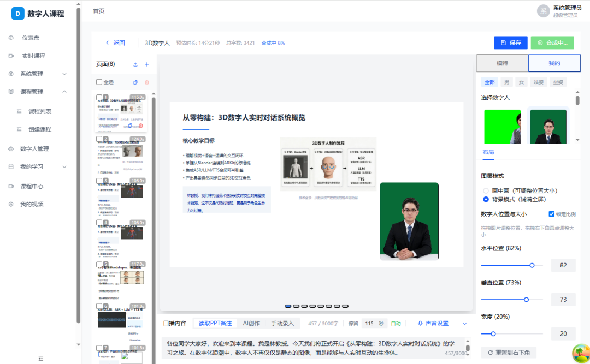Open the 系统管理员 avatar menu

click(543, 11)
